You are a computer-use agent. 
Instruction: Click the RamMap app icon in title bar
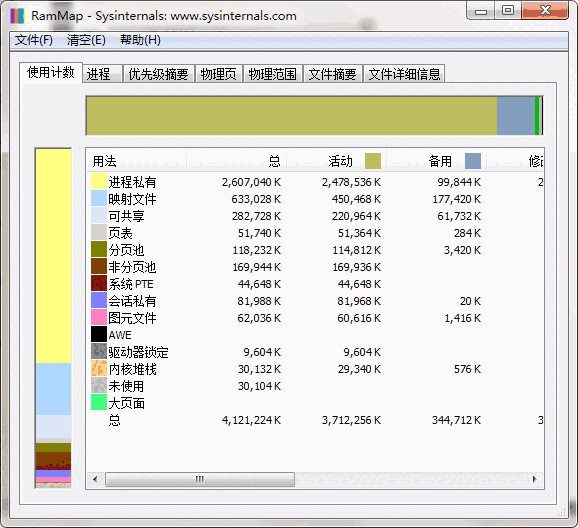pyautogui.click(x=17, y=16)
